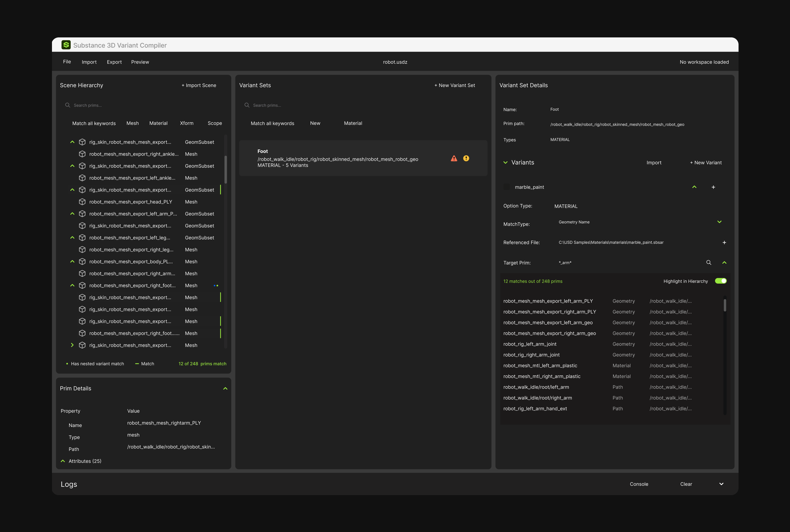Click the Variant Sets search prims field
This screenshot has height=532, width=790.
click(x=363, y=105)
